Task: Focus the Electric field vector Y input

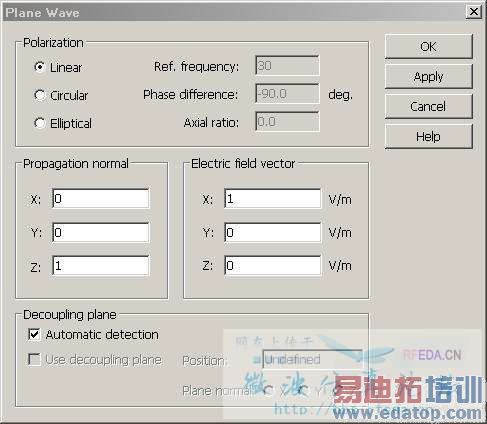Action: (273, 232)
